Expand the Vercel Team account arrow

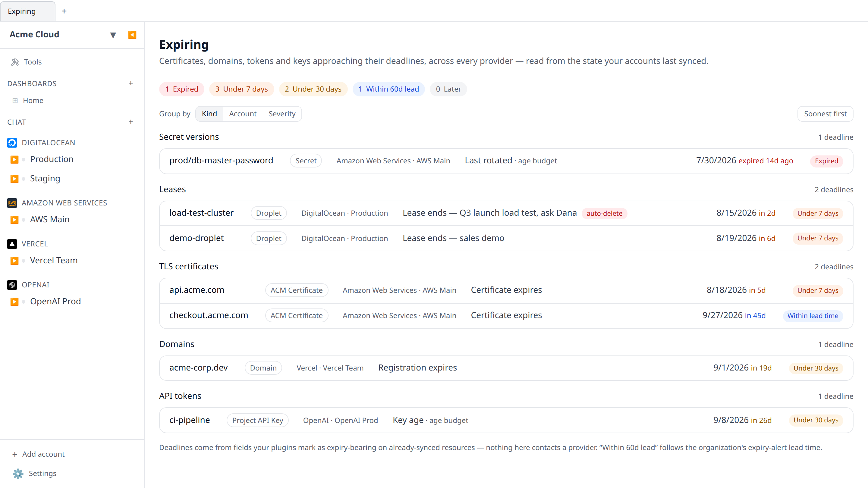coord(14,261)
